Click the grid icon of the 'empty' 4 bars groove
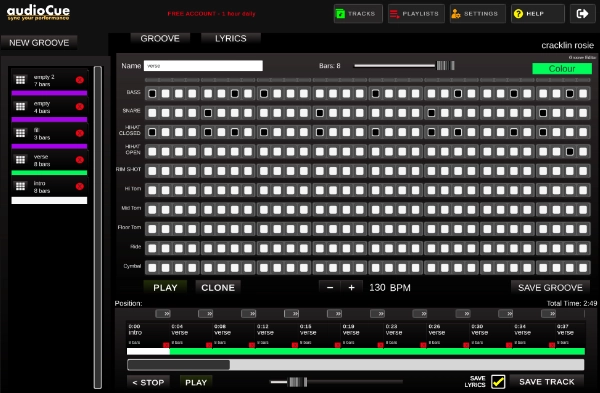Screen dimensions: 600x393 click(20, 106)
